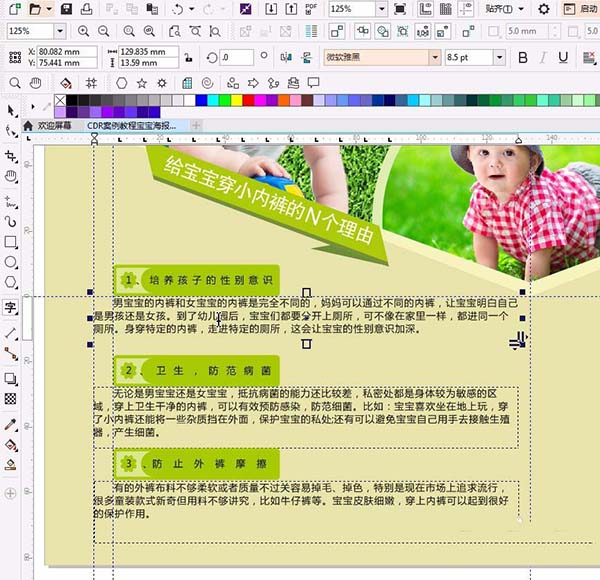This screenshot has height=580, width=600.
Task: Click heading 3、防止外裤摩擦
Action: [197, 464]
